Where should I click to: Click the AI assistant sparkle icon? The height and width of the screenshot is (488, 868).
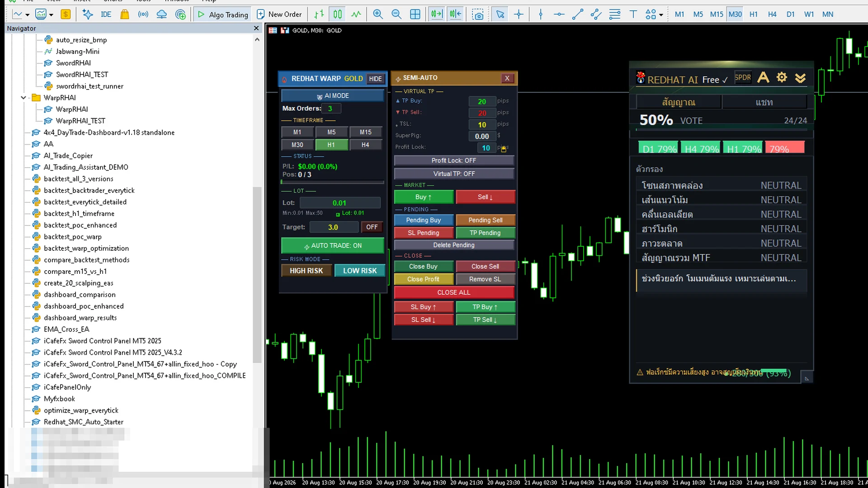[x=88, y=14]
